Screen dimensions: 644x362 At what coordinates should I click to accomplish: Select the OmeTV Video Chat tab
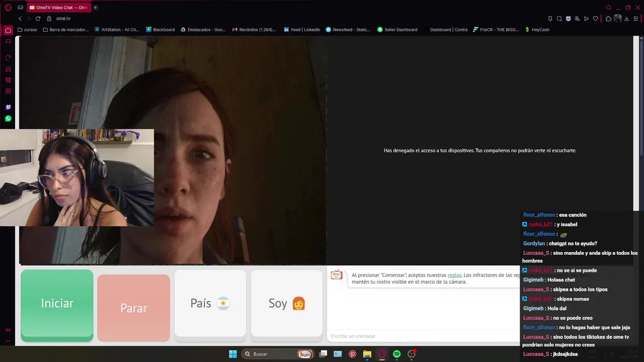point(59,8)
